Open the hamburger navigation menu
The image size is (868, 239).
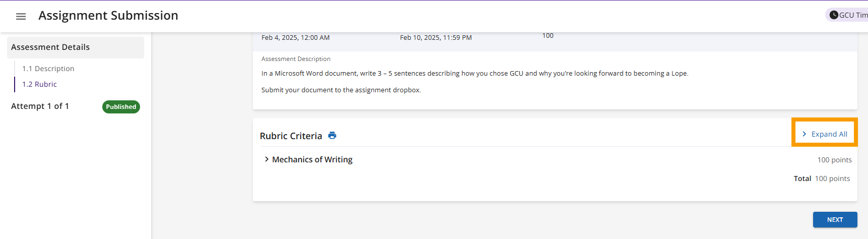tap(21, 16)
